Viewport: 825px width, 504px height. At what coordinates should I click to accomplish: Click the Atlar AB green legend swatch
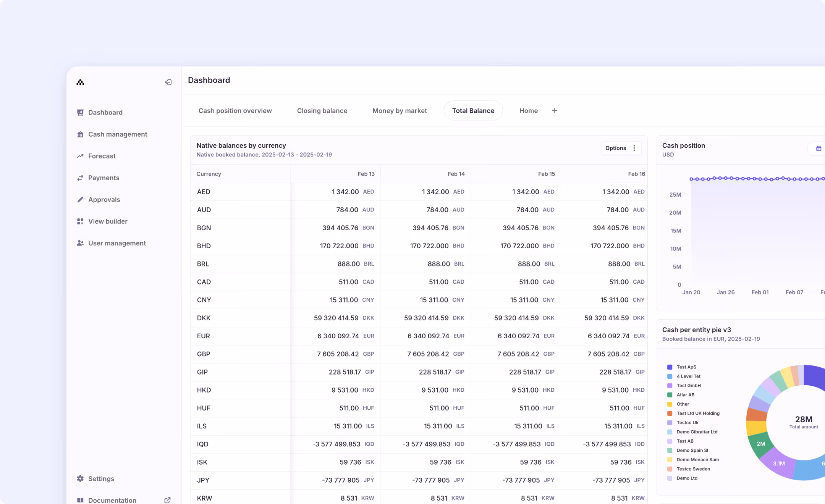click(670, 395)
